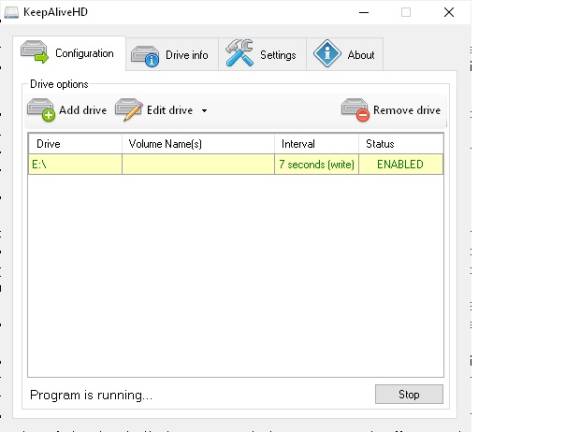
Task: Stop the running program
Action: tap(409, 394)
